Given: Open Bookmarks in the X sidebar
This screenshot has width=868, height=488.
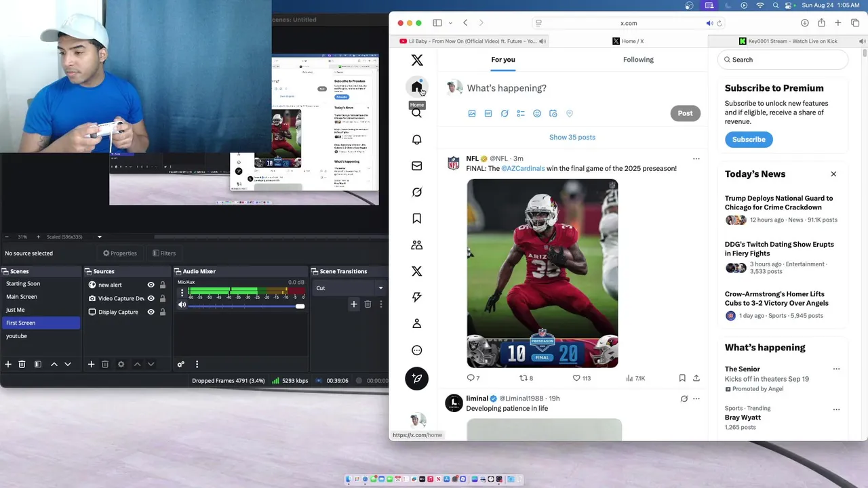Looking at the screenshot, I should [x=416, y=218].
